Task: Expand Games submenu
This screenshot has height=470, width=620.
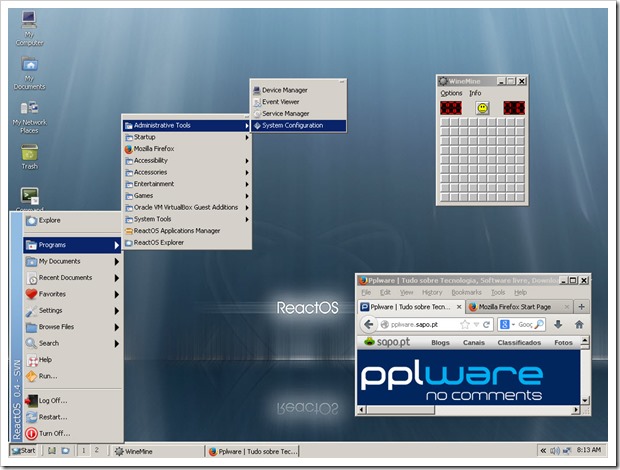Action: 187,196
